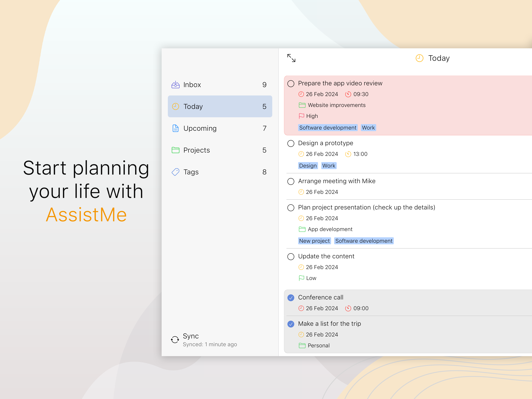
Task: Click the App development folder icon
Action: pyautogui.click(x=302, y=229)
